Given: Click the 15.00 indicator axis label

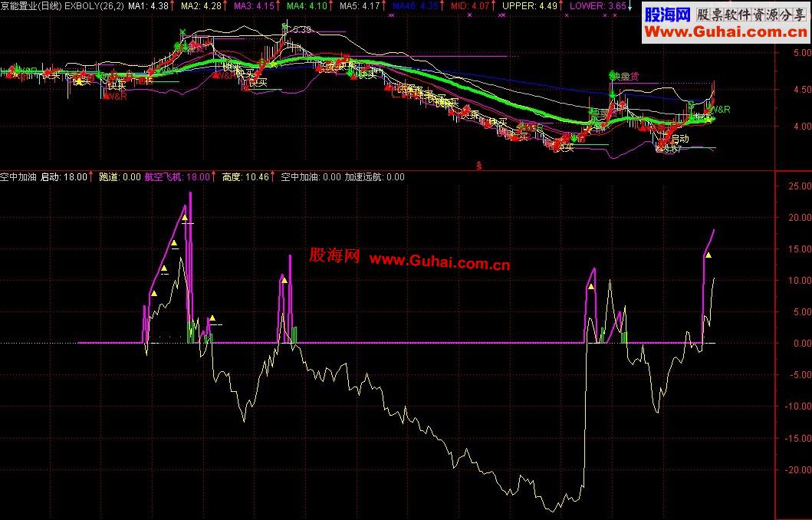Looking at the screenshot, I should point(800,249).
